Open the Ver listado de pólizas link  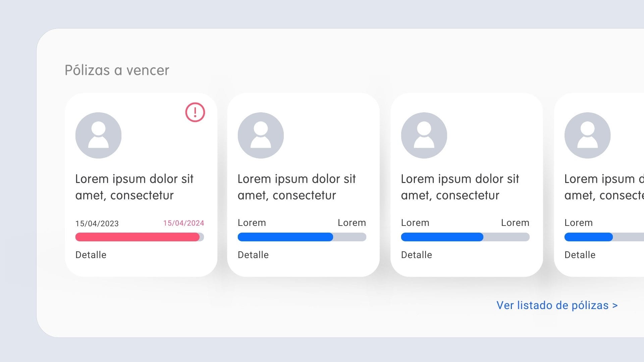557,305
